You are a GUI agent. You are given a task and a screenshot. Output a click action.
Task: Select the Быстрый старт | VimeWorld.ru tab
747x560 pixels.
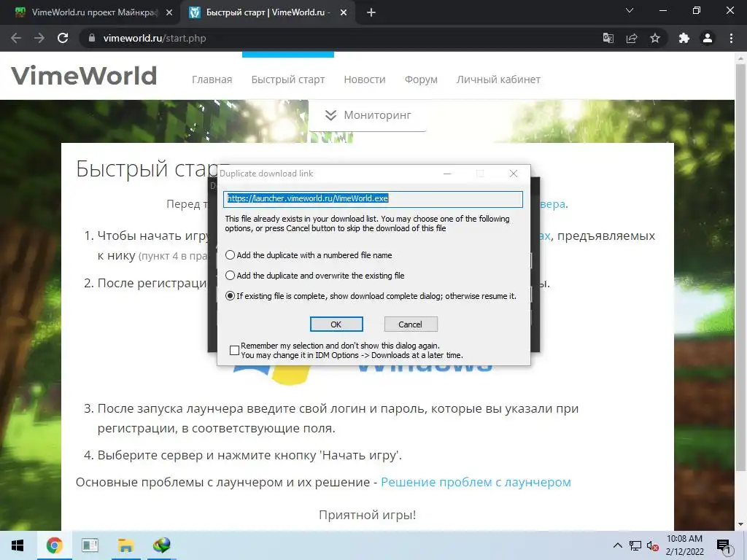coord(267,12)
